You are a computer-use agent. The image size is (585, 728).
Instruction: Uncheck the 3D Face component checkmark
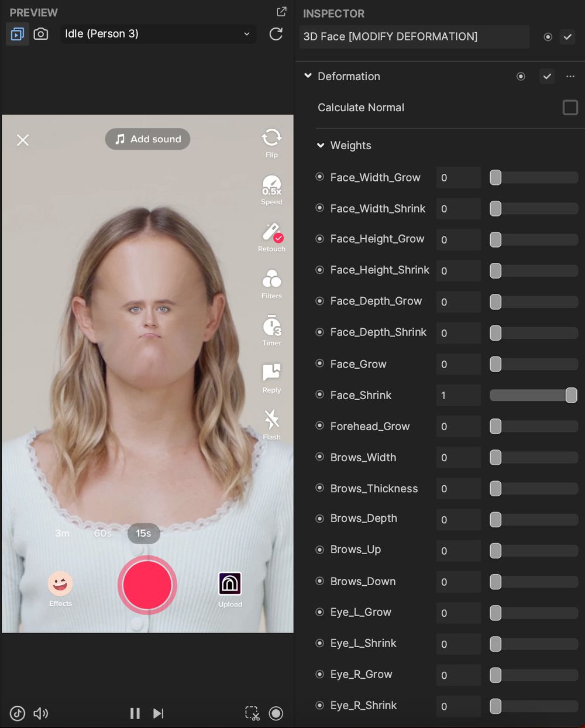567,37
